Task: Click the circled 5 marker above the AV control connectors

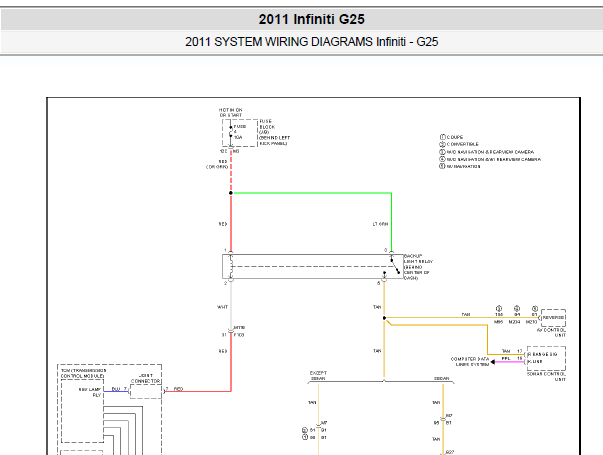Action: point(535,308)
